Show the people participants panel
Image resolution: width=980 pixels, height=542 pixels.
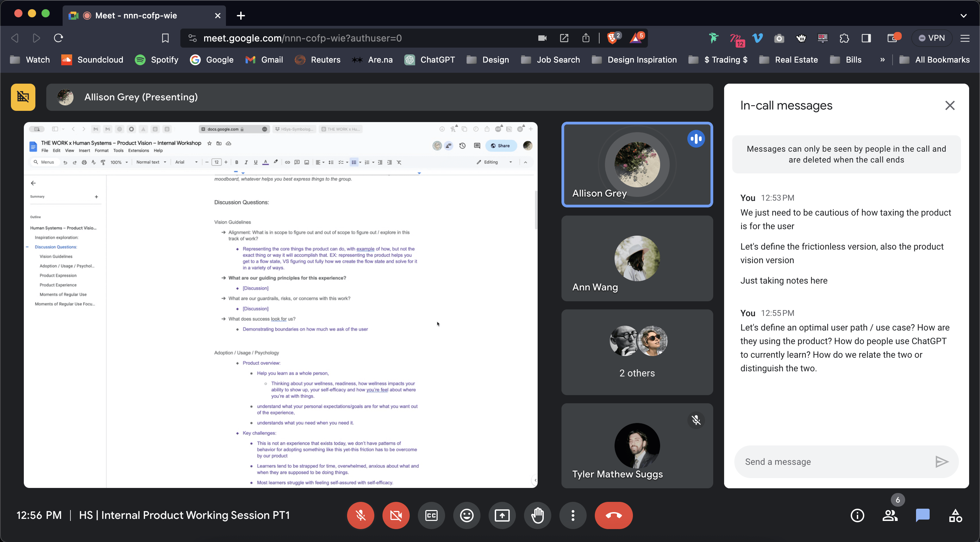[x=890, y=515]
